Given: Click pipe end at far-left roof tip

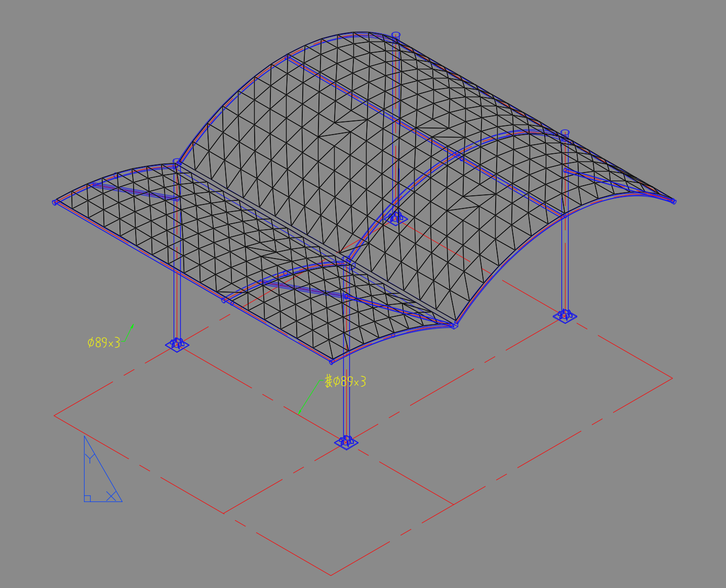Looking at the screenshot, I should click(55, 202).
